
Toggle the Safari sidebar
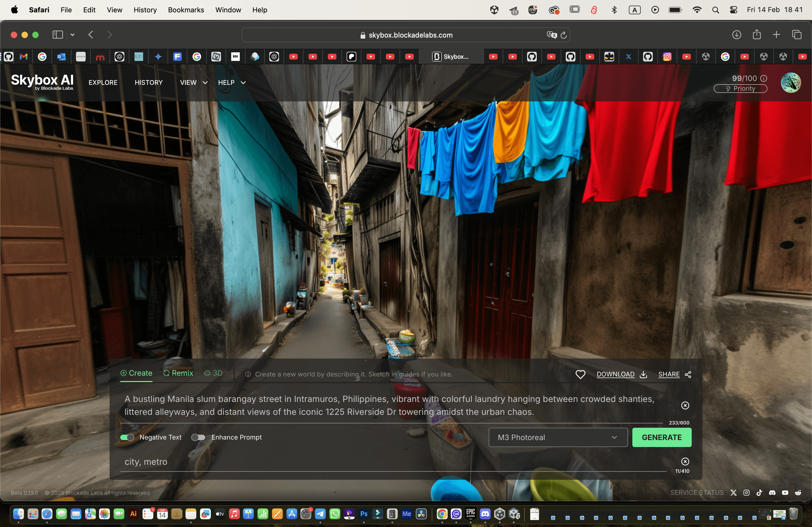(58, 34)
